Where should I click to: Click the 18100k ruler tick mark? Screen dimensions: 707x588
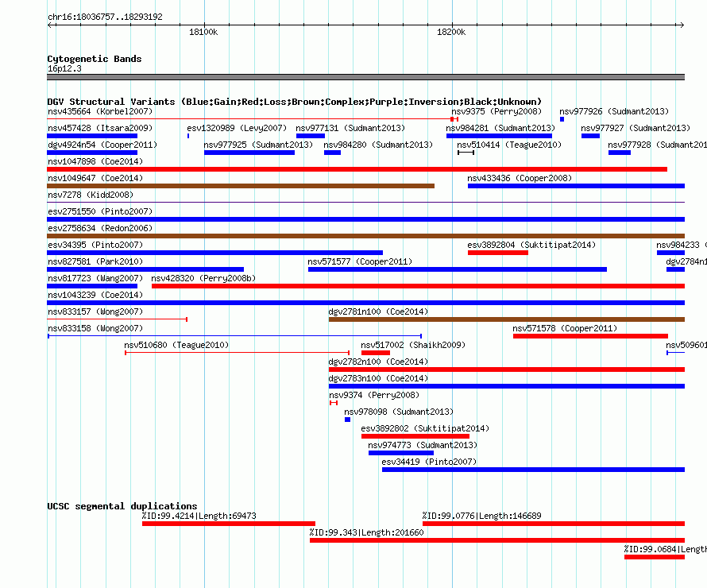coord(204,25)
